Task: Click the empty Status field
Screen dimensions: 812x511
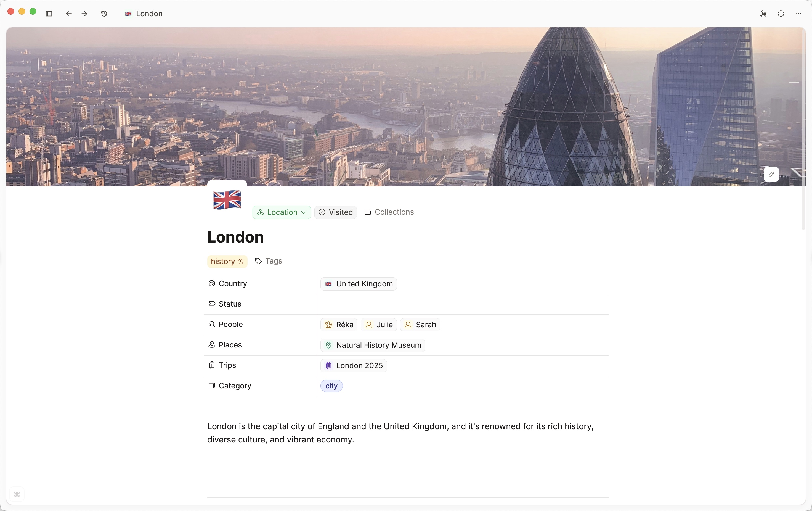Action: [462, 304]
